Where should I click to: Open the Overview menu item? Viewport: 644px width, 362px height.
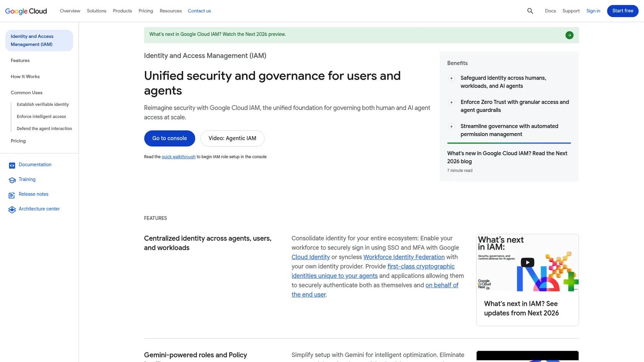click(70, 11)
